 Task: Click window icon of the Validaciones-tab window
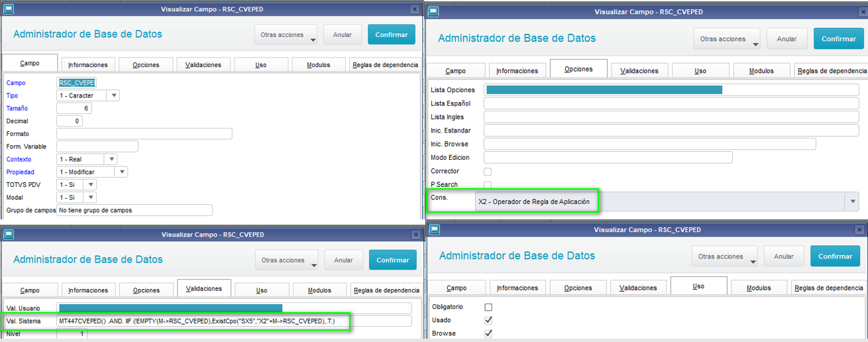click(x=9, y=235)
